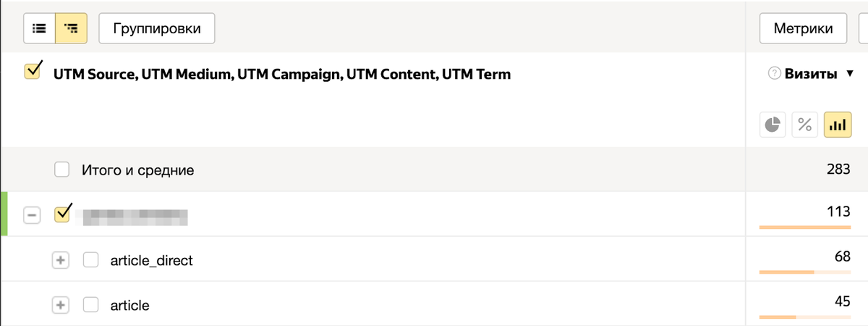Open the Метрики button
The image size is (868, 326).
point(804,29)
